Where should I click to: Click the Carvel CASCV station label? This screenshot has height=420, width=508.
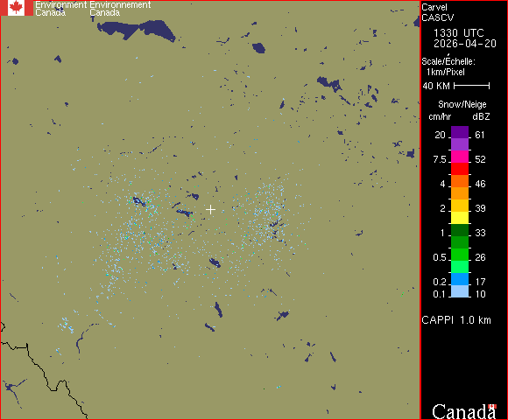pyautogui.click(x=437, y=12)
